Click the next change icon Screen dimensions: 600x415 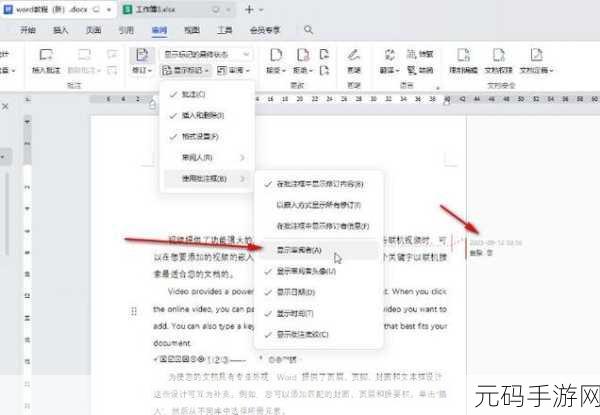click(324, 70)
